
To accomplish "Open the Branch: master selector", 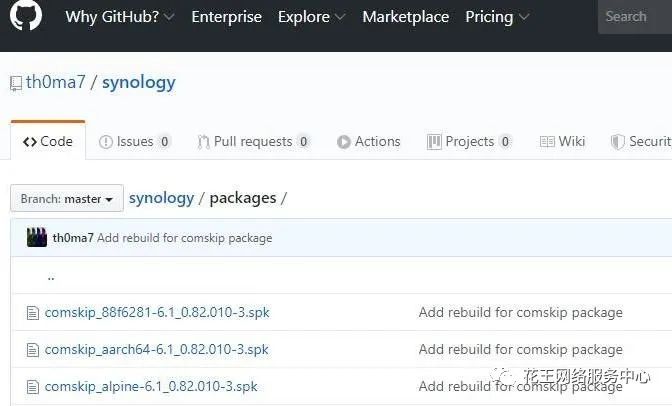I will pyautogui.click(x=67, y=198).
